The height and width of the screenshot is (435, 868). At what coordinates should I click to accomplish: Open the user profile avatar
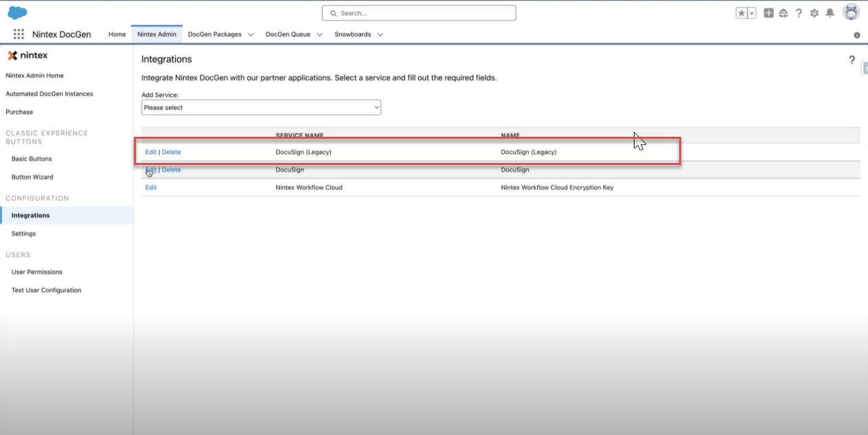click(851, 12)
